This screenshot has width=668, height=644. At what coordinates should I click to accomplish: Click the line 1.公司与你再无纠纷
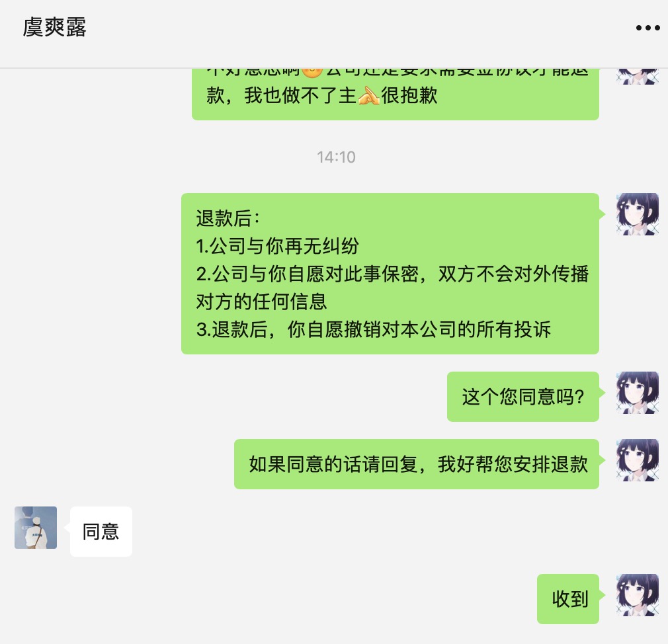pos(277,246)
